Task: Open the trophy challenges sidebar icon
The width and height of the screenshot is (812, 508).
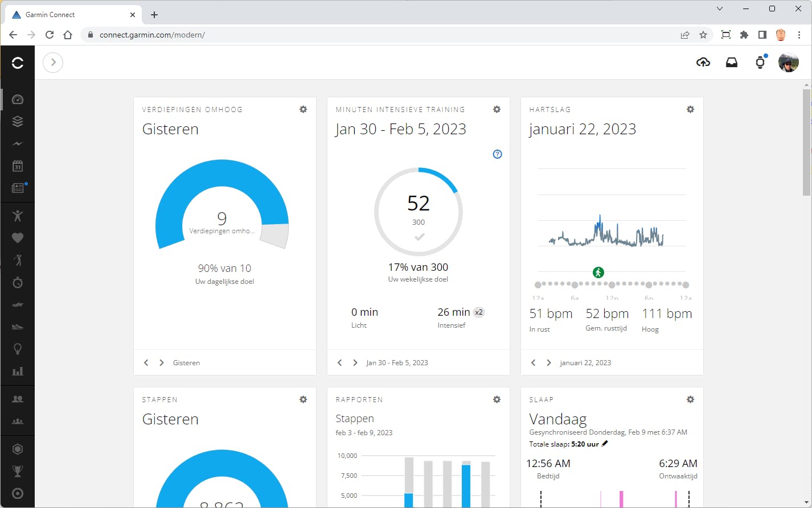Action: 18,471
